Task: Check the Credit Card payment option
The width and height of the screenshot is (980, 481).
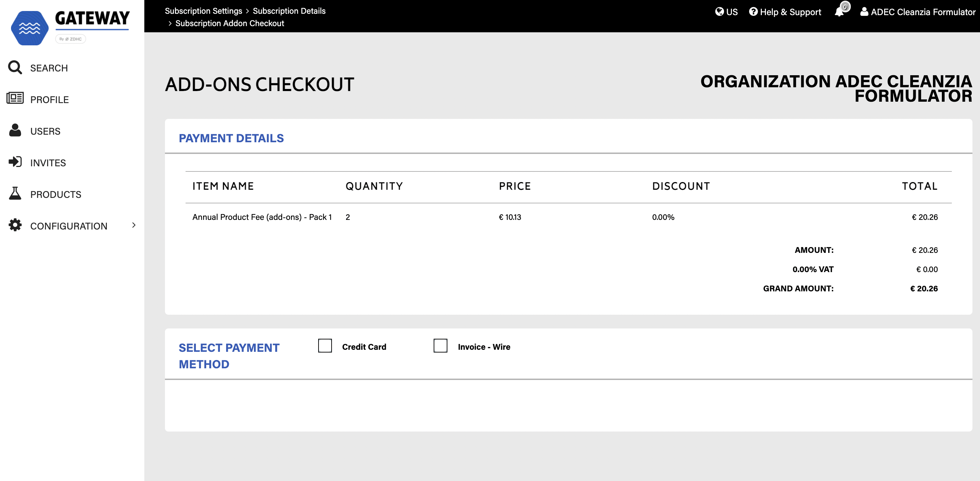Action: point(325,346)
